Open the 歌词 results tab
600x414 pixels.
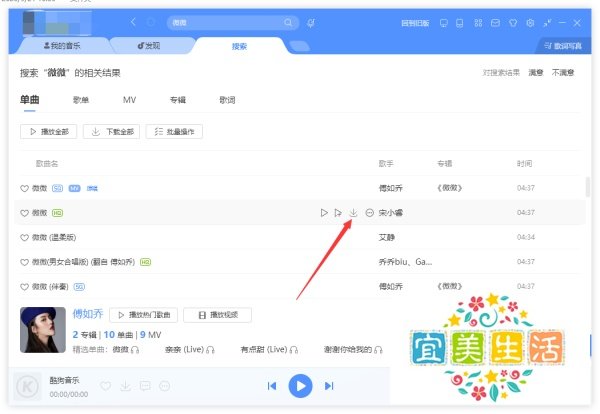pos(227,100)
